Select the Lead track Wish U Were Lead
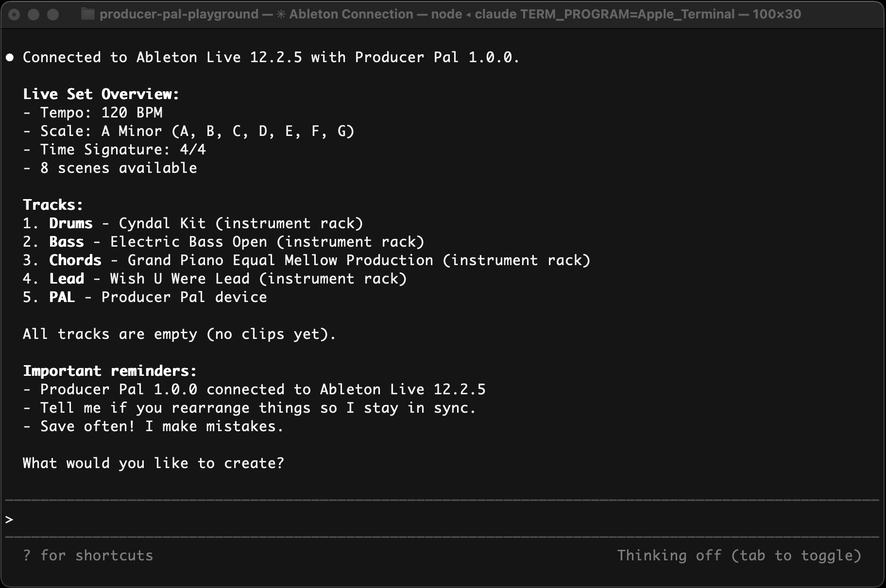Screen dimensions: 886x588 (x=214, y=278)
